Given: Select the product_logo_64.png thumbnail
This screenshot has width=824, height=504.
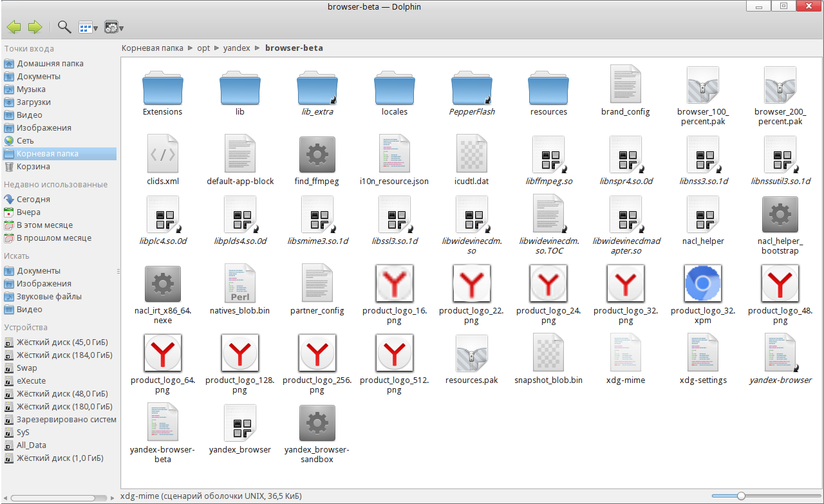Looking at the screenshot, I should (x=163, y=364).
